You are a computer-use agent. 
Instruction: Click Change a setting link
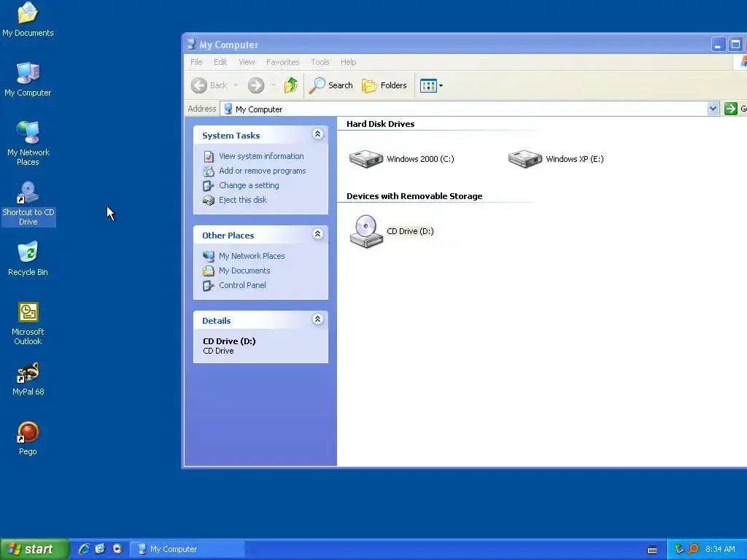(x=249, y=185)
